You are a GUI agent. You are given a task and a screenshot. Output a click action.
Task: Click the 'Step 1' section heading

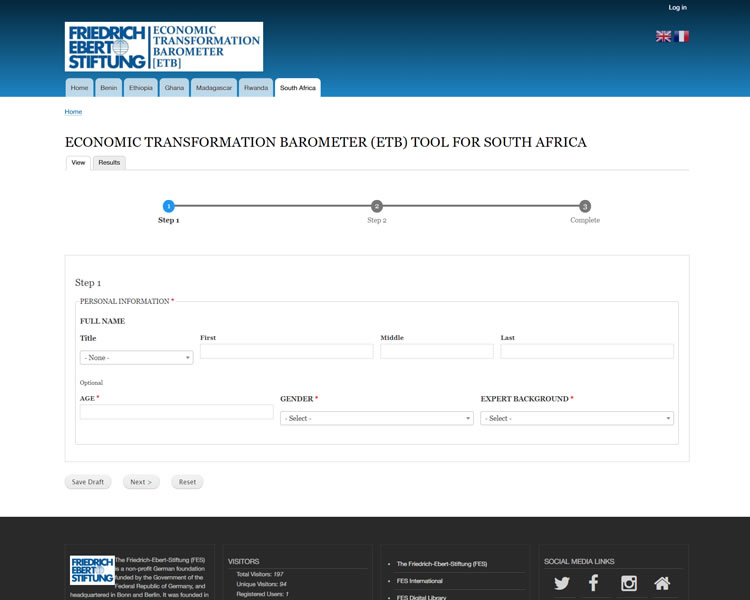click(x=88, y=283)
